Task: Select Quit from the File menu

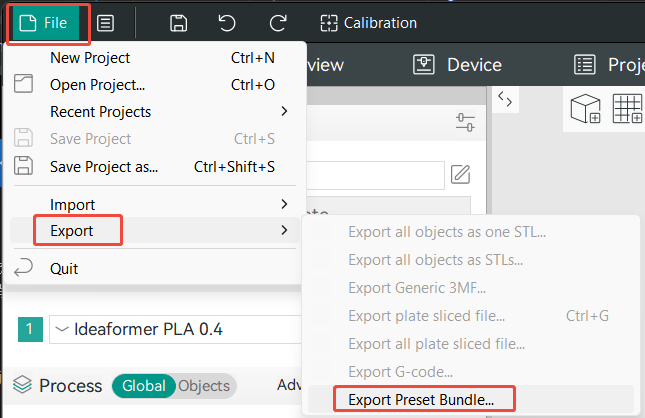Action: tap(154, 269)
